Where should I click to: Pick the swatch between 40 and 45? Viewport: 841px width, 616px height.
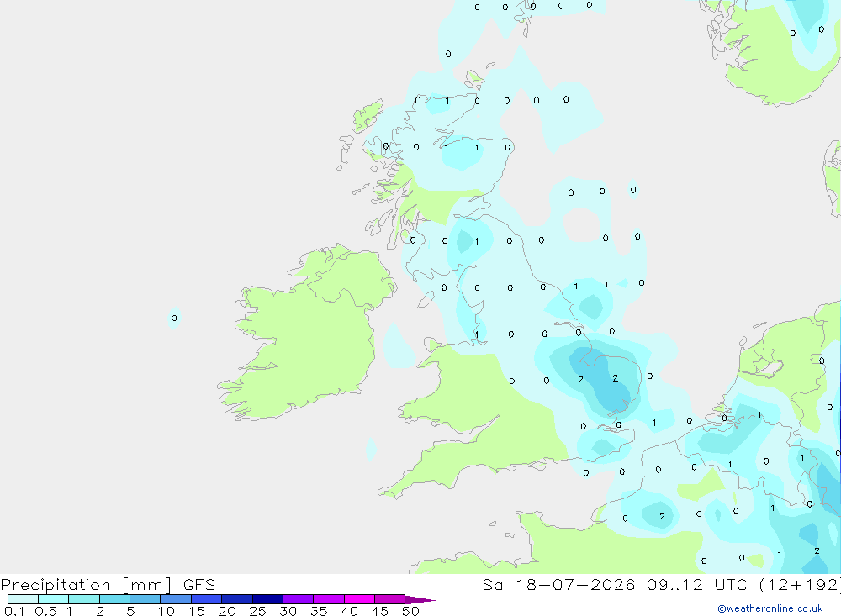(359, 599)
